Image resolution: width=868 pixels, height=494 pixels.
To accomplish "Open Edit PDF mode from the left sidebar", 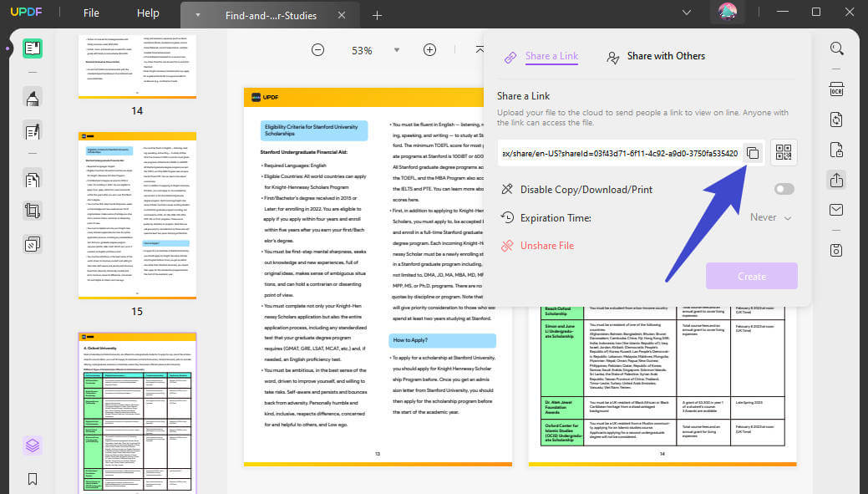I will point(32,130).
